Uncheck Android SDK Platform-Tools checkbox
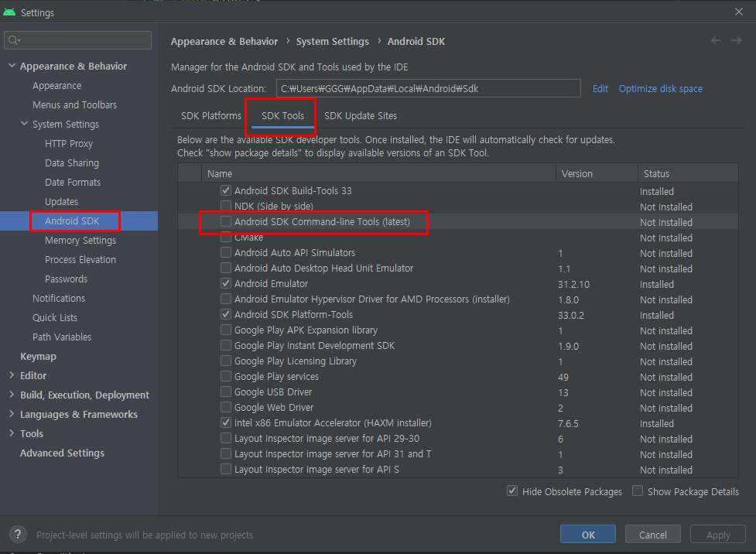This screenshot has height=554, width=756. [x=226, y=314]
